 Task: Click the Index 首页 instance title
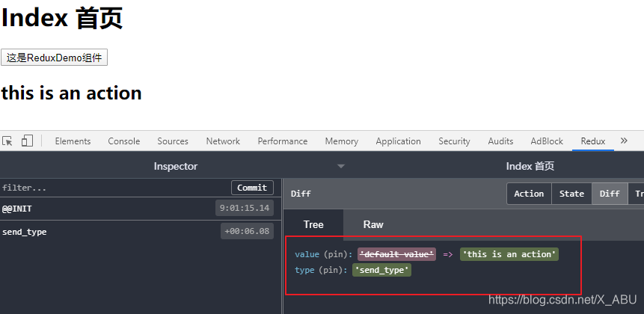pos(530,166)
